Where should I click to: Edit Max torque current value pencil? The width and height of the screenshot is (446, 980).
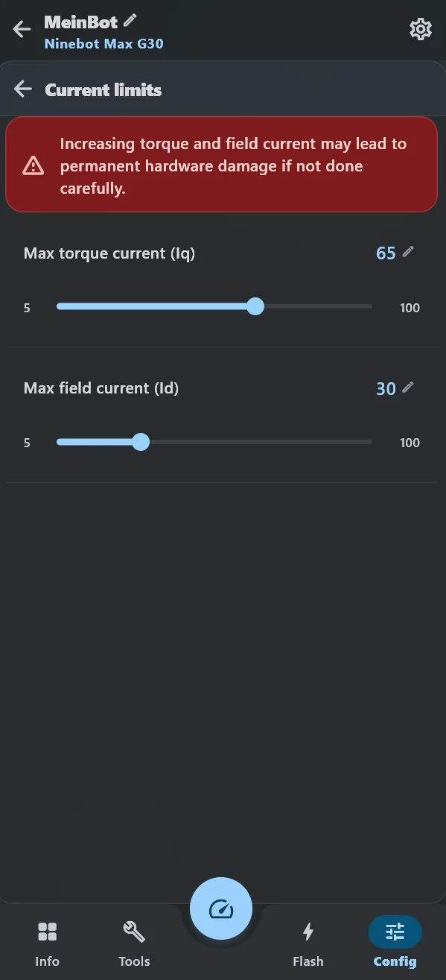(407, 252)
